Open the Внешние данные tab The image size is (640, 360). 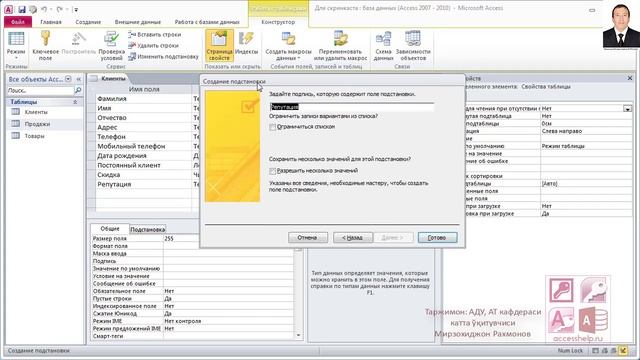coord(138,22)
